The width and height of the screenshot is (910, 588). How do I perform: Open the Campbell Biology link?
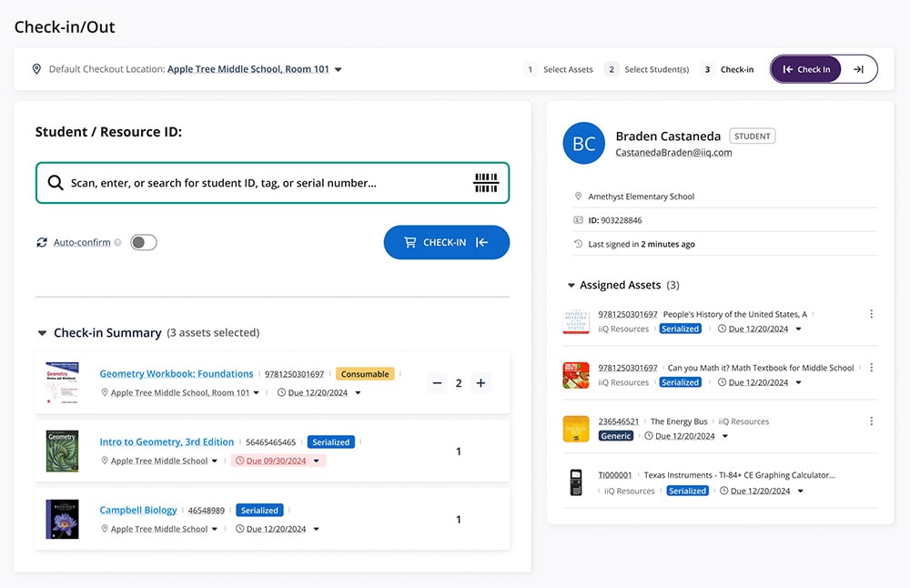pyautogui.click(x=138, y=510)
